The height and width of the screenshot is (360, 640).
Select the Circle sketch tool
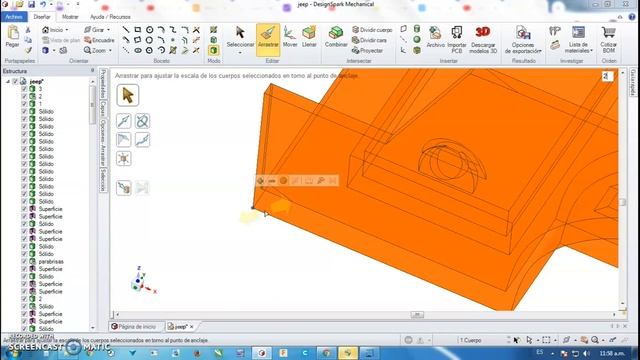(x=149, y=30)
